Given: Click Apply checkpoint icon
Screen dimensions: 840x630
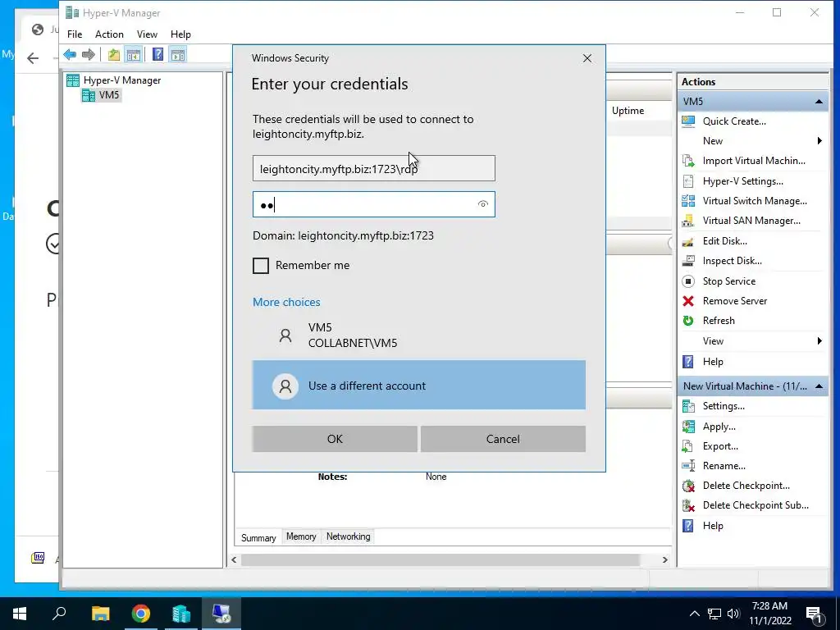Looking at the screenshot, I should (688, 427).
